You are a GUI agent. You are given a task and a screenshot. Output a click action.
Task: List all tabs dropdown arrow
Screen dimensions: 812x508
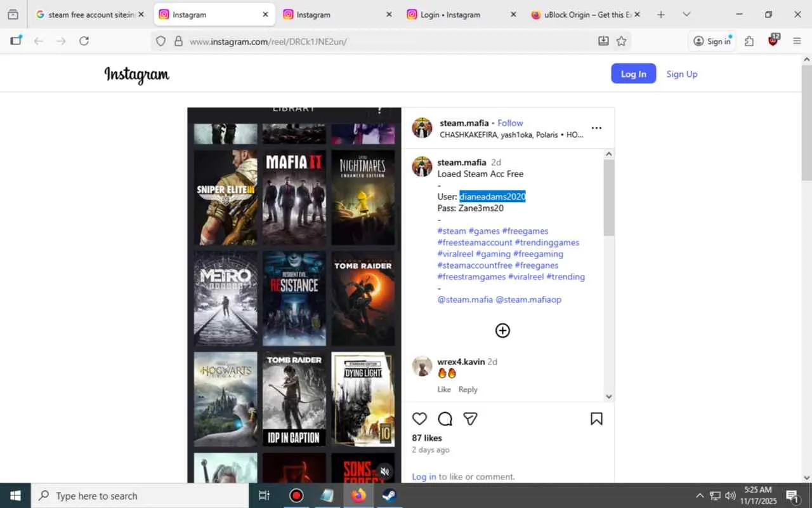(x=686, y=15)
